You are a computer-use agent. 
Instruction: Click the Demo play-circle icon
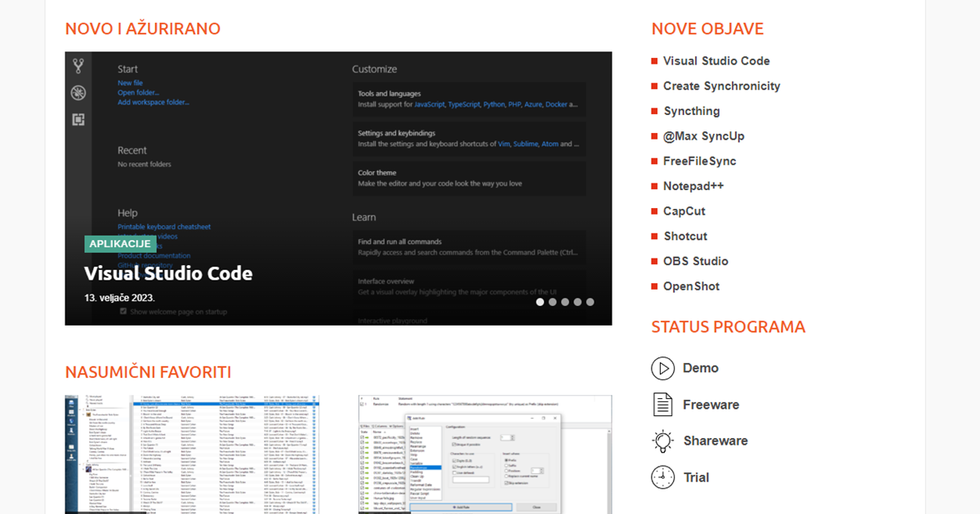point(662,368)
